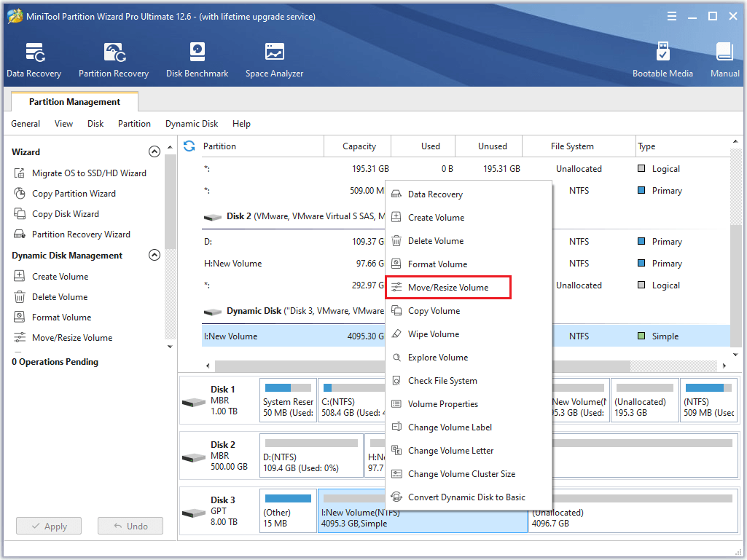Click the Apply button
Viewport: 747px width, 560px height.
[x=49, y=527]
